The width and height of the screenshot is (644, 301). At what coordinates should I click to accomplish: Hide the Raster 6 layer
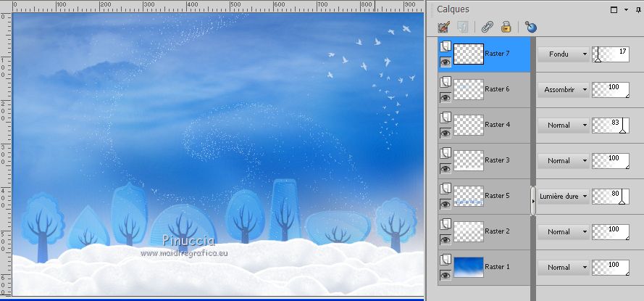(x=446, y=97)
